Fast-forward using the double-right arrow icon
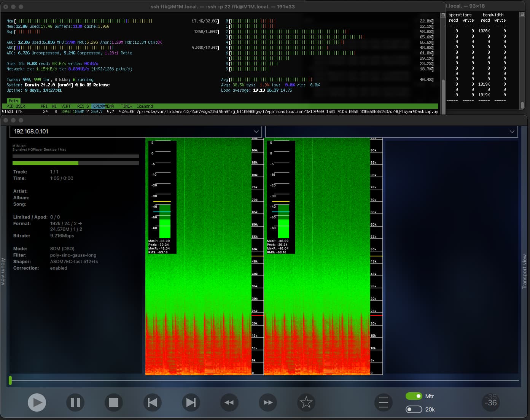530x420 pixels. (x=268, y=402)
